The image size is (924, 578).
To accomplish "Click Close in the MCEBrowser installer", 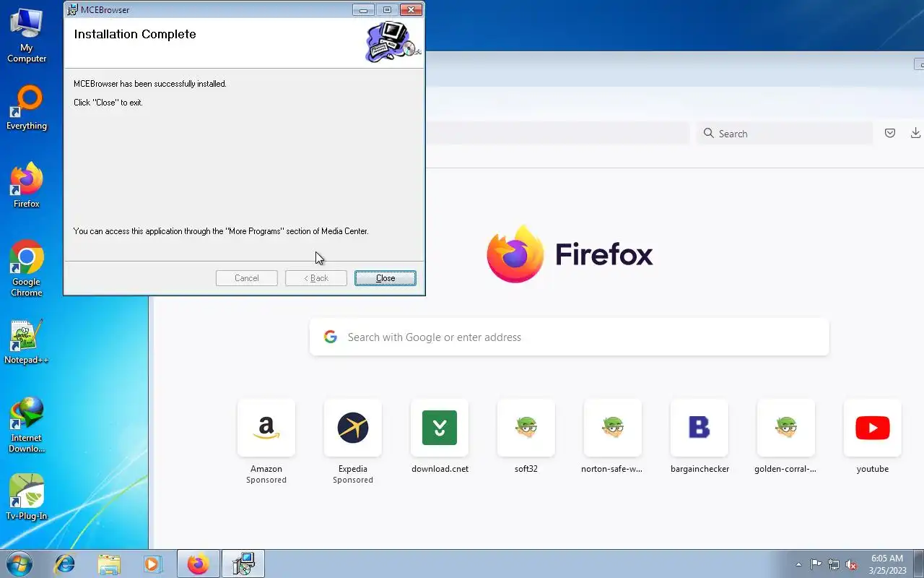I will [385, 278].
